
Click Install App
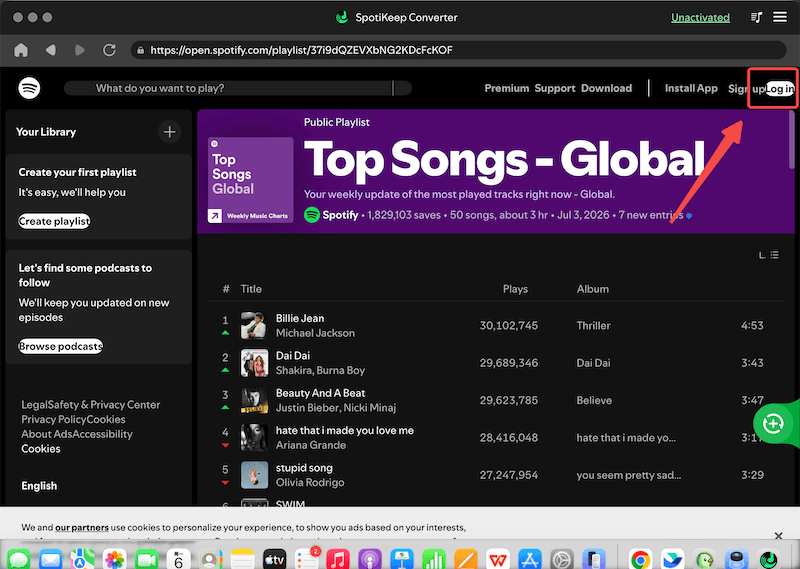click(x=691, y=88)
